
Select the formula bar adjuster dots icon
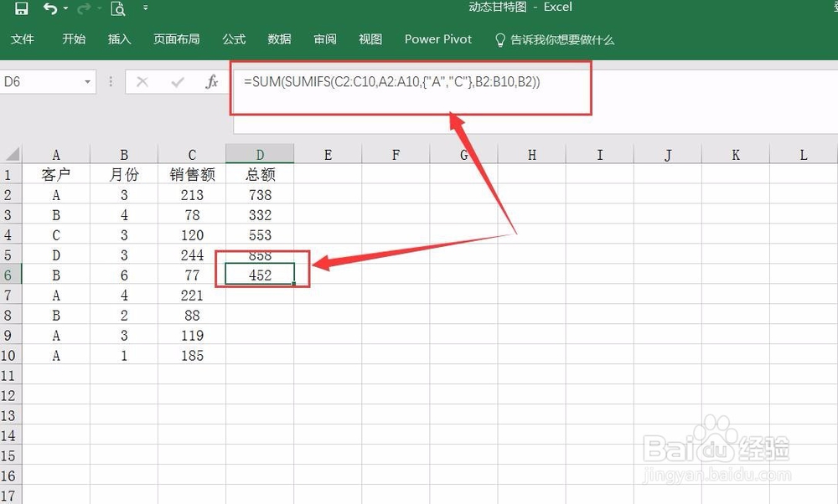click(x=111, y=81)
